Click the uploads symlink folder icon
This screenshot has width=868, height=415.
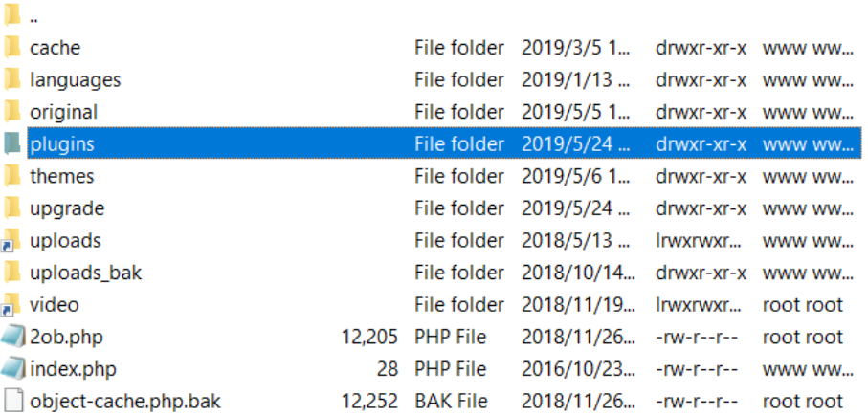pyautogui.click(x=11, y=240)
